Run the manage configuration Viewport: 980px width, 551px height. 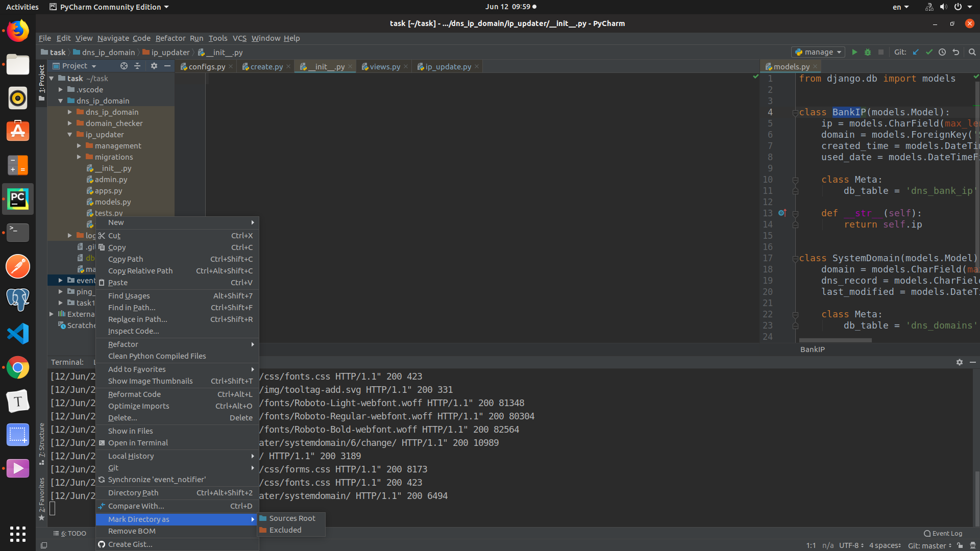click(854, 52)
